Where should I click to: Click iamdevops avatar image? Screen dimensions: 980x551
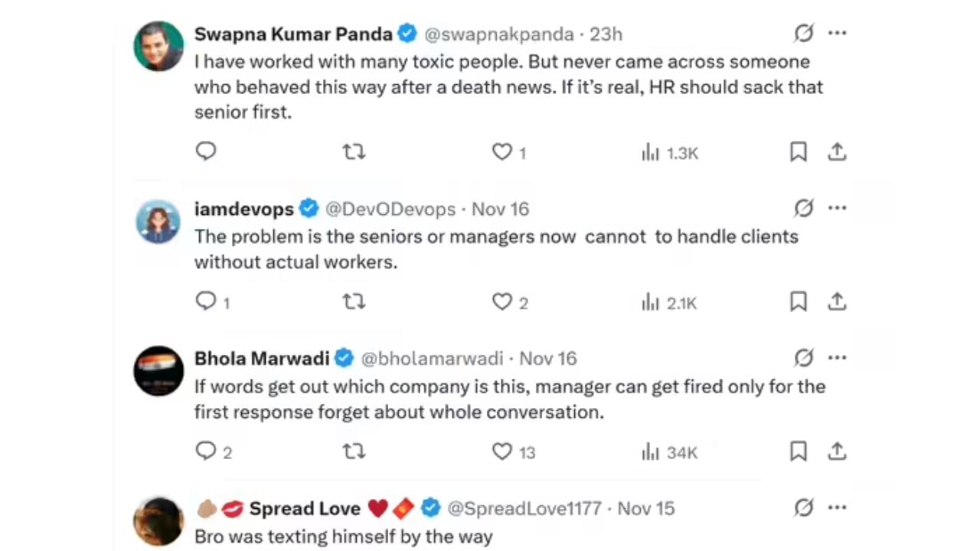click(158, 221)
